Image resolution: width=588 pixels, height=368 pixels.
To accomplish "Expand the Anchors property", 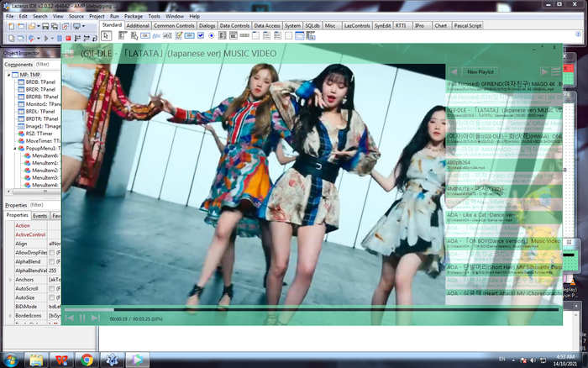I will click(x=10, y=280).
